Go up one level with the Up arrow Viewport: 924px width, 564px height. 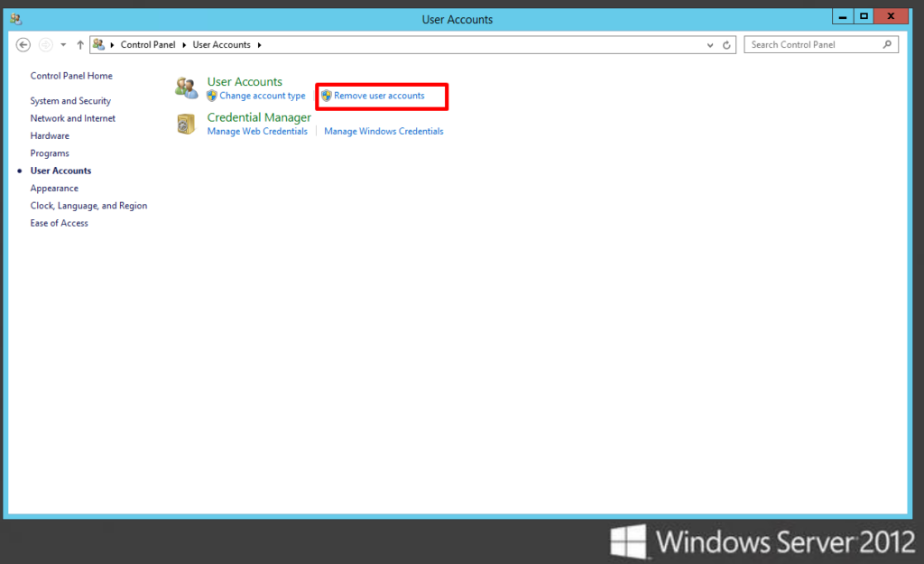[x=80, y=45]
